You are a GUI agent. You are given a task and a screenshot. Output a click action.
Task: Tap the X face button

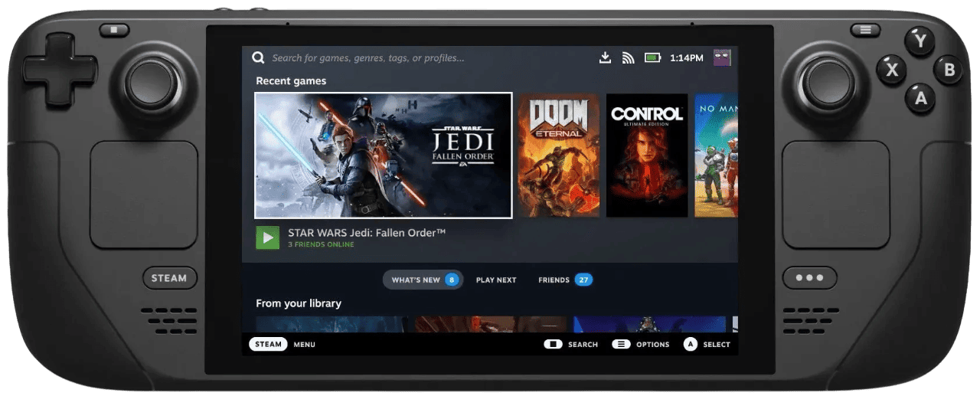point(892,70)
